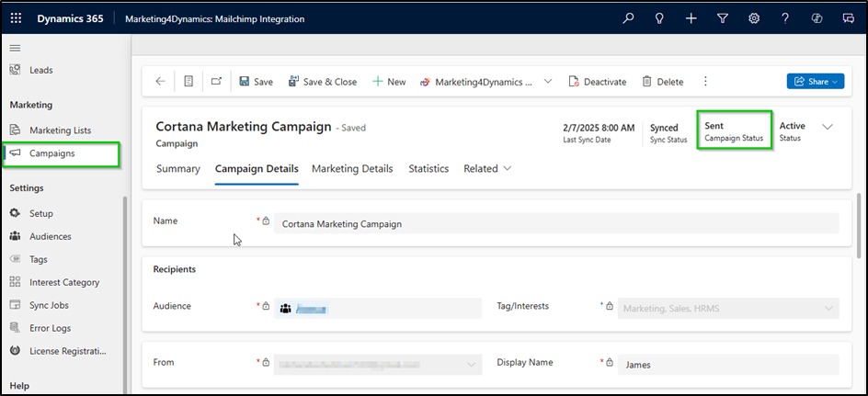The image size is (868, 396).
Task: Click the Deactivate button
Action: [597, 82]
